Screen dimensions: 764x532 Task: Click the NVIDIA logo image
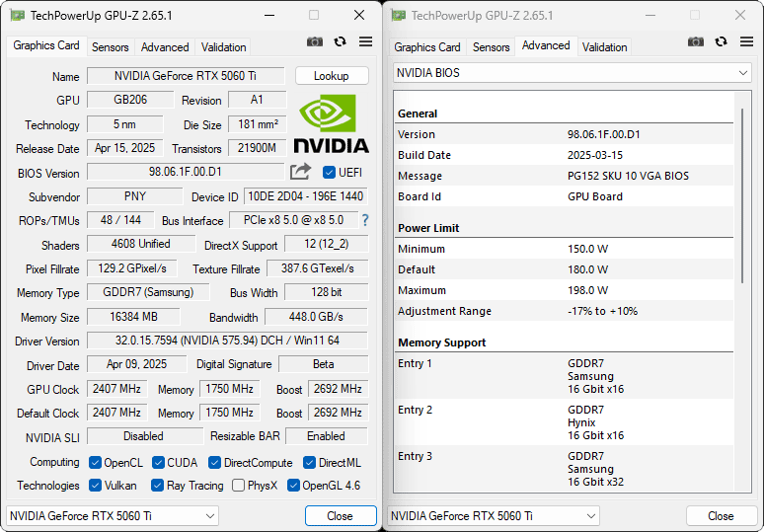[331, 124]
